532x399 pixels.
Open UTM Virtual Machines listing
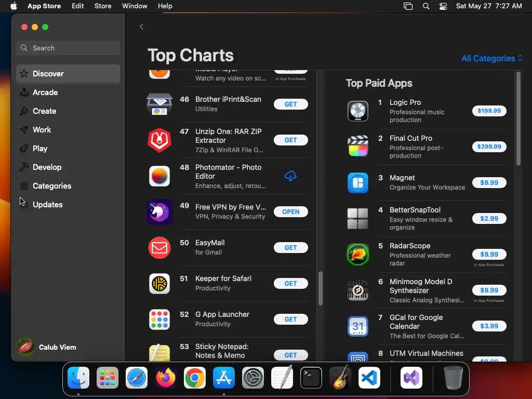[426, 353]
